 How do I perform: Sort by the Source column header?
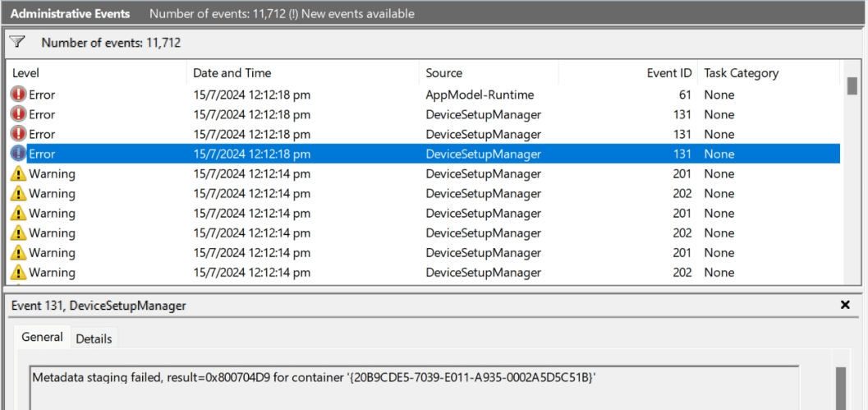489,73
